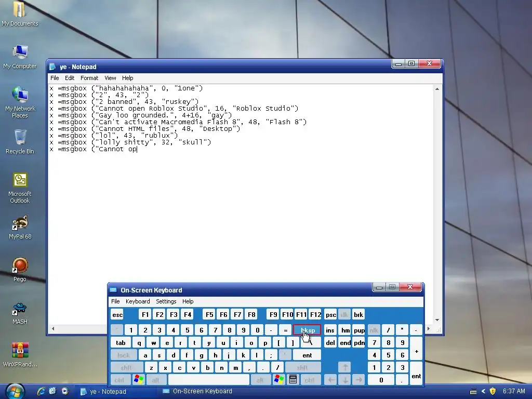Viewport: 532px width, 399px height.
Task: Click the keyboard icon in system tray
Action: click(x=473, y=392)
